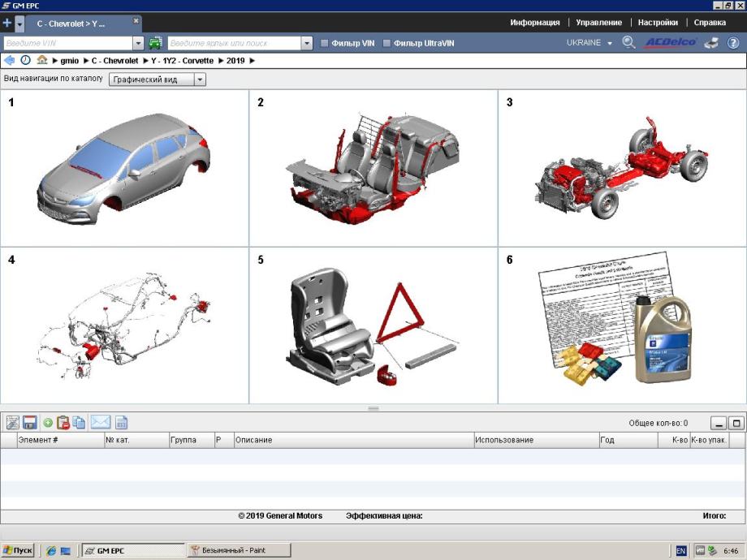Open the Управление menu
Image resolution: width=747 pixels, height=560 pixels.
(598, 23)
